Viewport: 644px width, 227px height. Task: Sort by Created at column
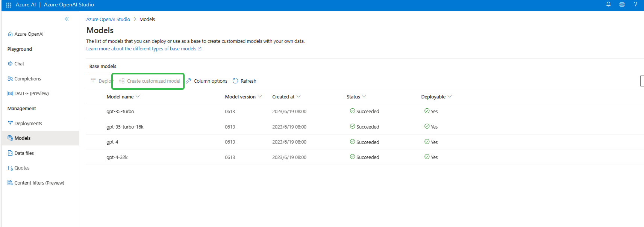[286, 97]
